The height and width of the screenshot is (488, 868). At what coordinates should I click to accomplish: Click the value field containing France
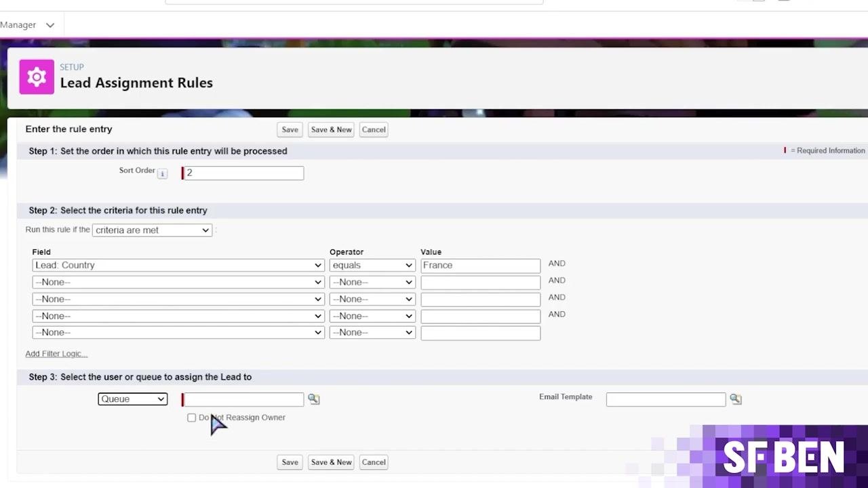click(480, 265)
